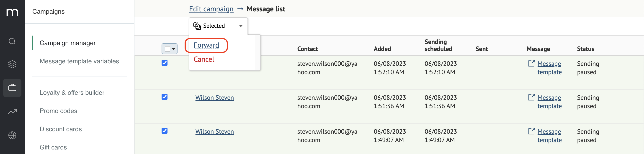Navigate to Loyalty & offers builder
Viewport: 644px width, 154px height.
72,93
